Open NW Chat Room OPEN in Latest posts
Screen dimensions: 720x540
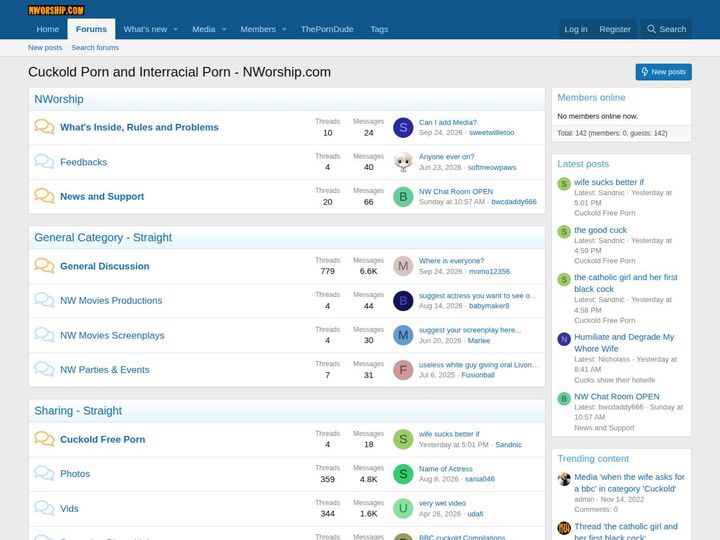(617, 396)
